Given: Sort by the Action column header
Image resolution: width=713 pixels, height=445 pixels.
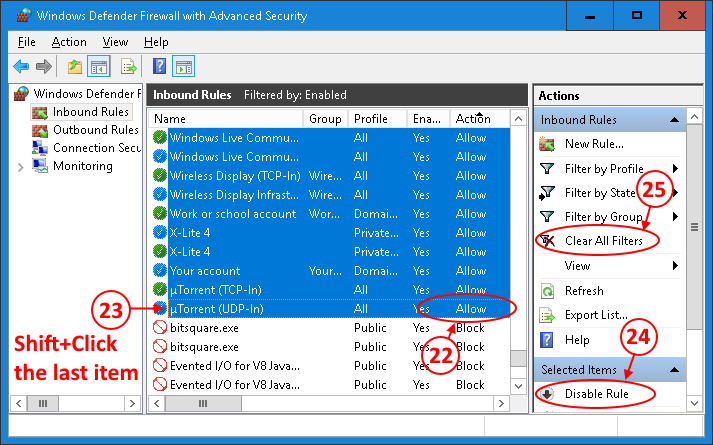Looking at the screenshot, I should [479, 119].
